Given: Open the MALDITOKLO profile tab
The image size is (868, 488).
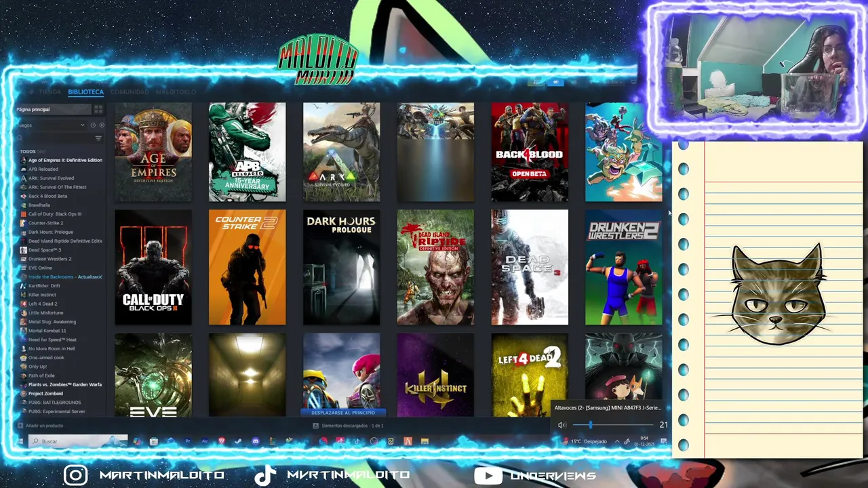Looking at the screenshot, I should [x=176, y=91].
